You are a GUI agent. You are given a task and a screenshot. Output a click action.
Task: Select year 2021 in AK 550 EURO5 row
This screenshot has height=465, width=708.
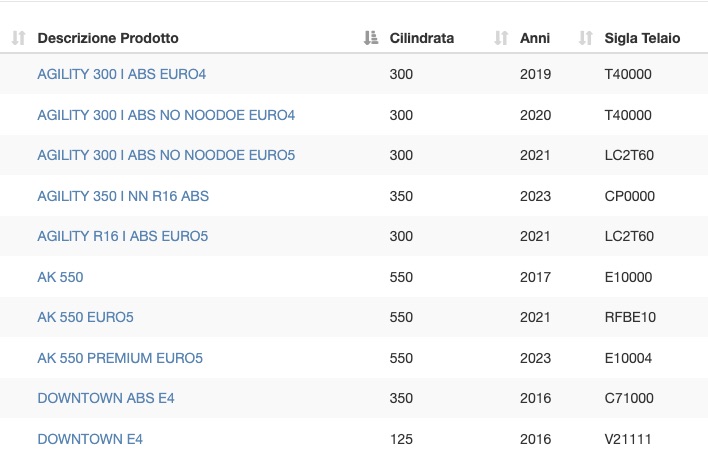click(535, 317)
